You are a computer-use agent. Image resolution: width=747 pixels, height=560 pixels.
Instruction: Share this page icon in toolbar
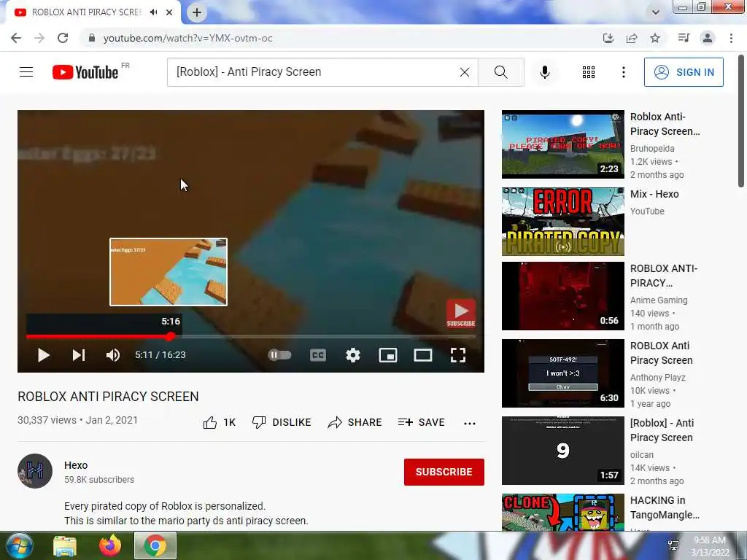coord(632,38)
